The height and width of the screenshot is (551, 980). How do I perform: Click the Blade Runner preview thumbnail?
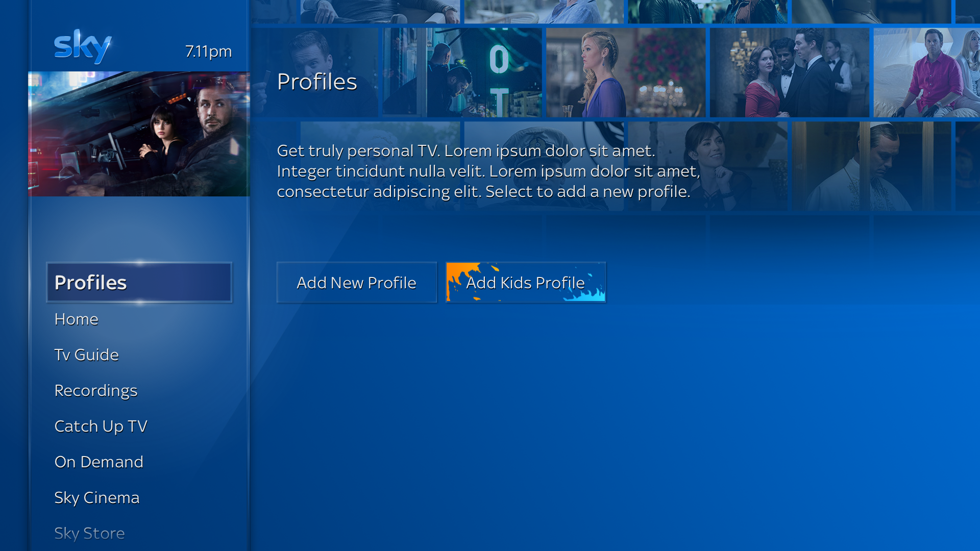coord(139,134)
